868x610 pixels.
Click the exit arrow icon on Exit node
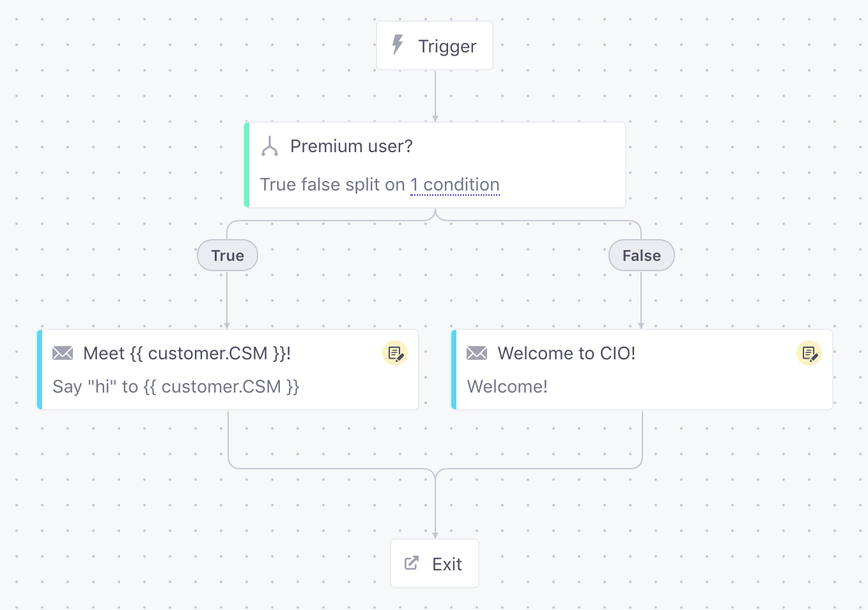pyautogui.click(x=412, y=563)
